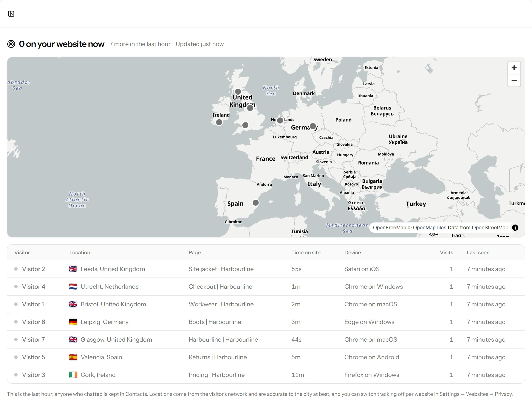532x401 pixels.
Task: Click the Device column header
Action: click(353, 252)
